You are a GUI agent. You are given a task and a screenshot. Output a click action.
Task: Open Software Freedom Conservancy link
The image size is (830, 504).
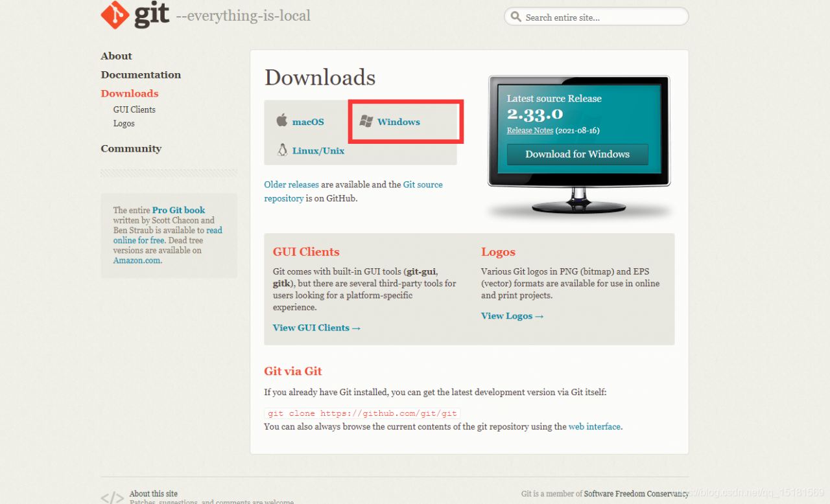coord(636,494)
